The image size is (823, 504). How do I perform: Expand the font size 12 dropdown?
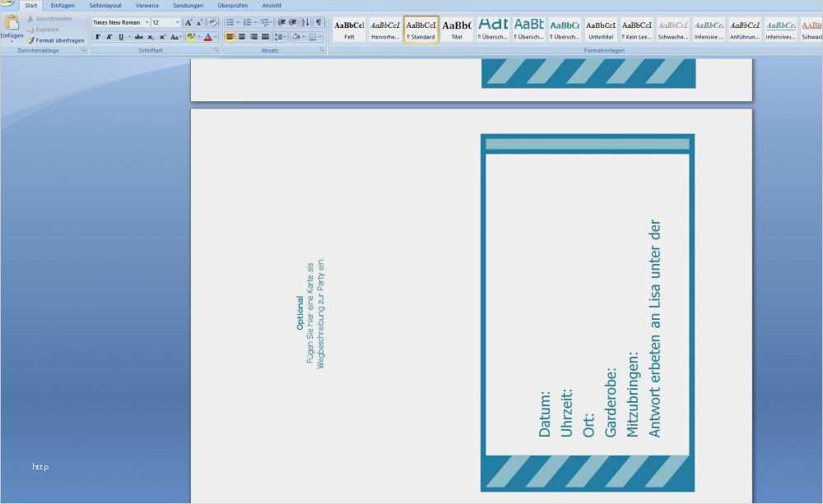(177, 22)
